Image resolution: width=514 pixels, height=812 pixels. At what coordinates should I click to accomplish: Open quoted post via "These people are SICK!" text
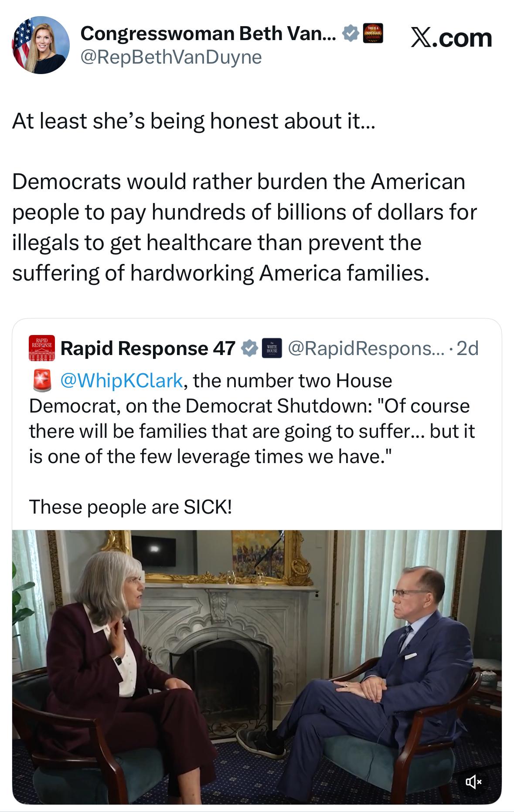click(130, 507)
